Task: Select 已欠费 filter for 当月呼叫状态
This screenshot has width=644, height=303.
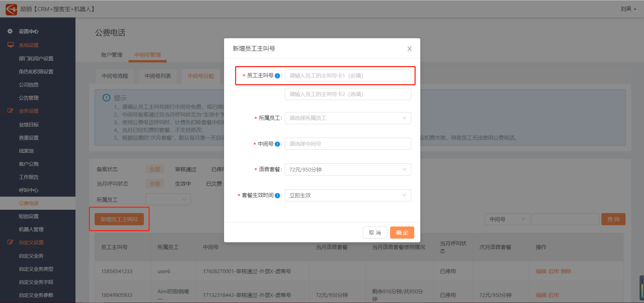Action: pos(214,184)
